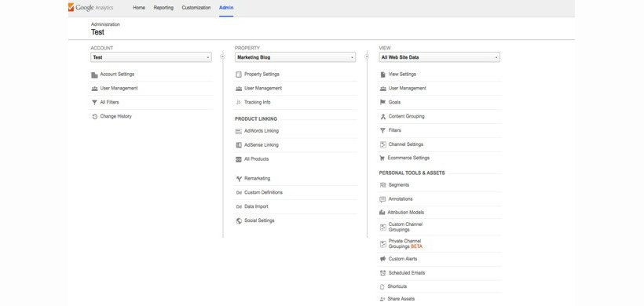Viewport: 644px width, 306px height.
Task: Switch to the Reporting tab
Action: point(163,8)
